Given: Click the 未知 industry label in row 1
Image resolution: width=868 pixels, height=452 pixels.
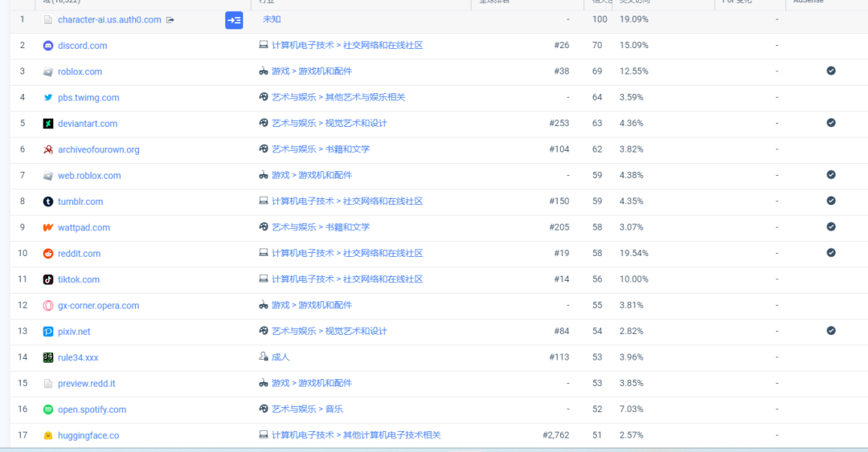Looking at the screenshot, I should pos(272,19).
